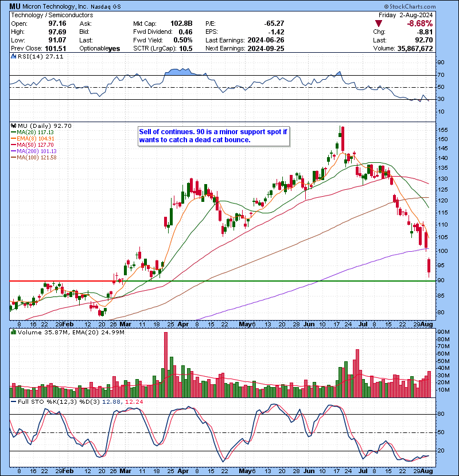Viewport: 459px width, 476px height.
Task: Click the Optionable yes value
Action: click(114, 49)
